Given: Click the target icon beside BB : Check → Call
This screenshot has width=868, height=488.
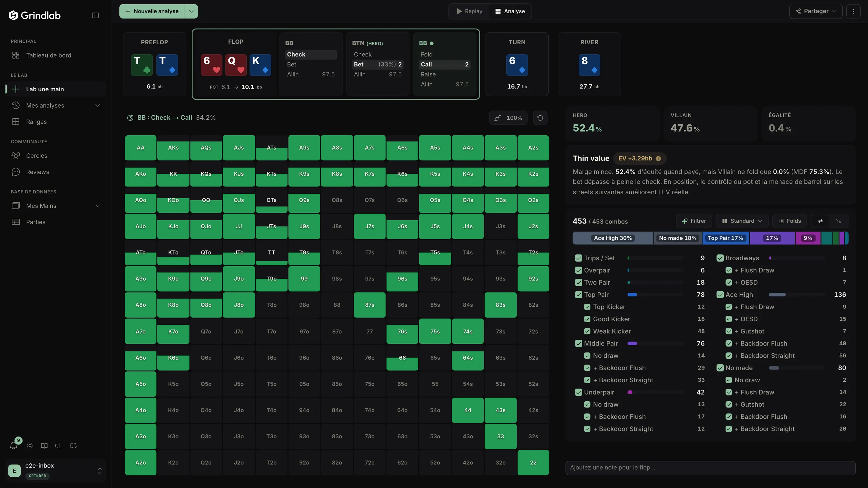Looking at the screenshot, I should point(130,117).
